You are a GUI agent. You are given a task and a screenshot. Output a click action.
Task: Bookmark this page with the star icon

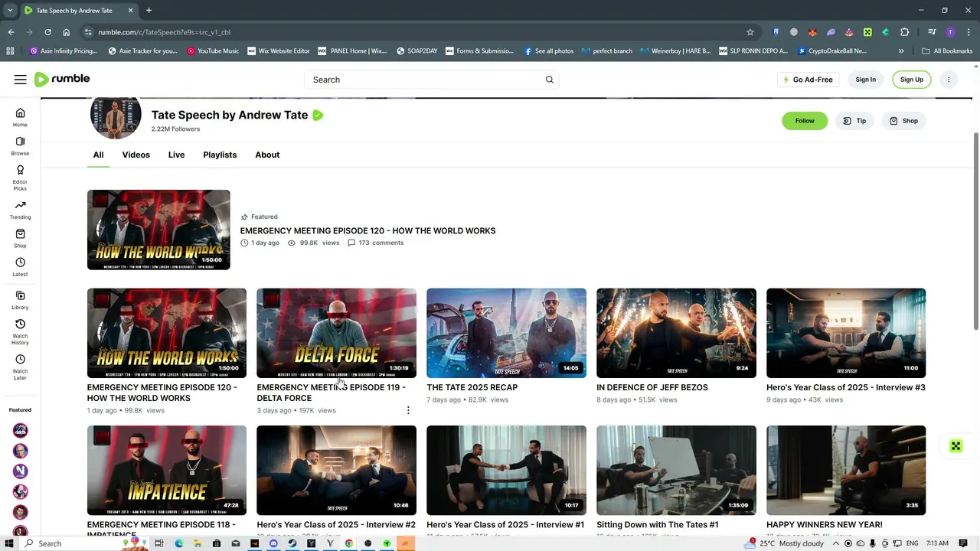(750, 32)
